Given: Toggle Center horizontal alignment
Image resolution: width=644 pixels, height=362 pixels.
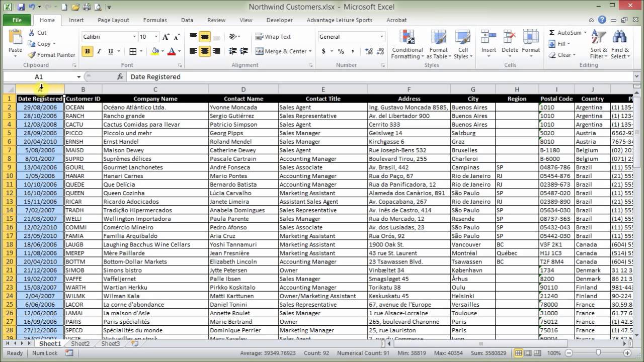Looking at the screenshot, I should (x=205, y=51).
